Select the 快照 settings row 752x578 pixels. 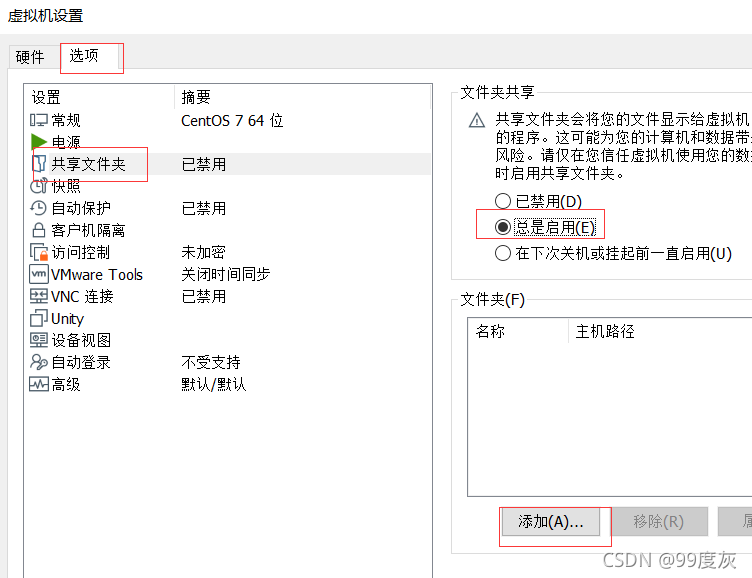228,186
